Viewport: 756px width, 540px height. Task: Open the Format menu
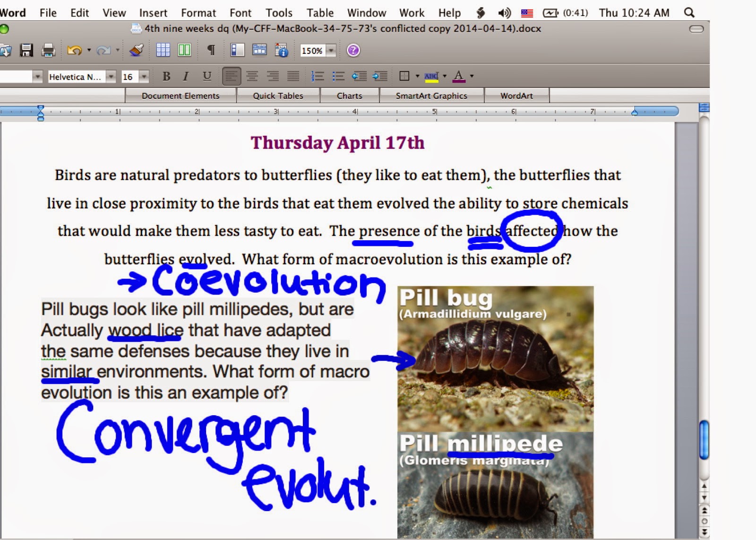pos(198,12)
